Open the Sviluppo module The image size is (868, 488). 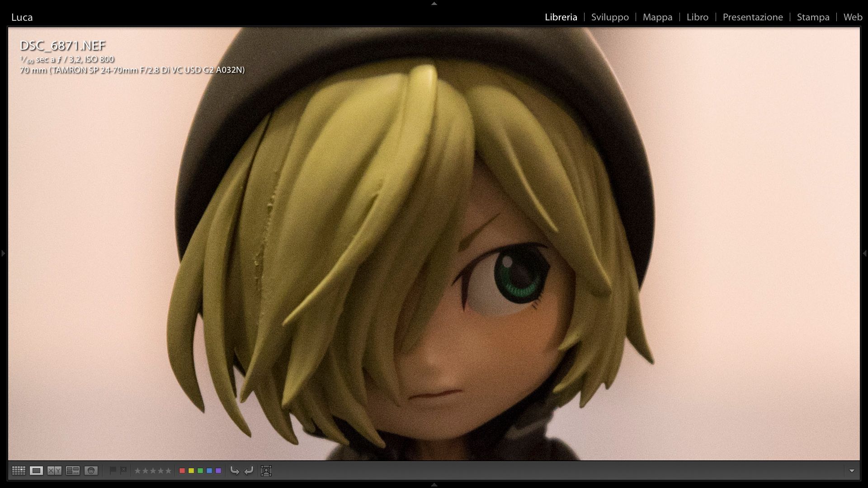point(610,17)
